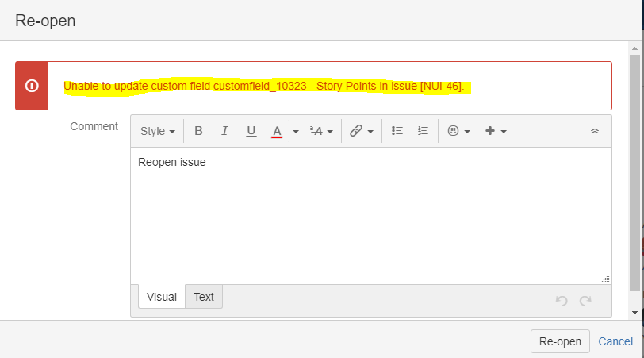Click the Comment field label

click(x=94, y=126)
